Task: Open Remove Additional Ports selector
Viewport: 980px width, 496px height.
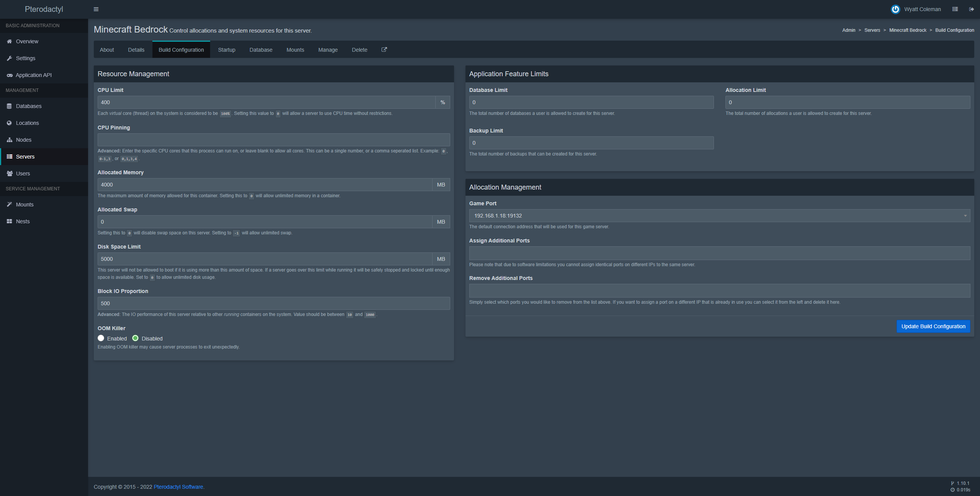Action: (x=719, y=291)
